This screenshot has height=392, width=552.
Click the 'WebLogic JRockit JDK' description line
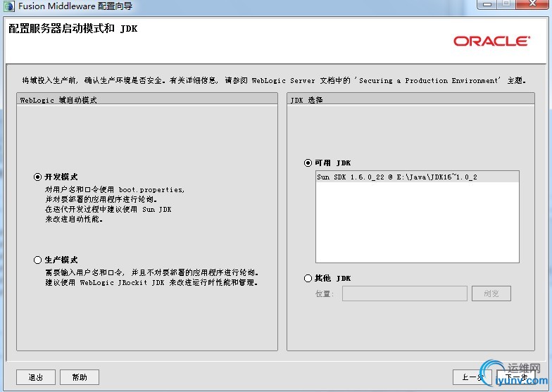pos(152,283)
